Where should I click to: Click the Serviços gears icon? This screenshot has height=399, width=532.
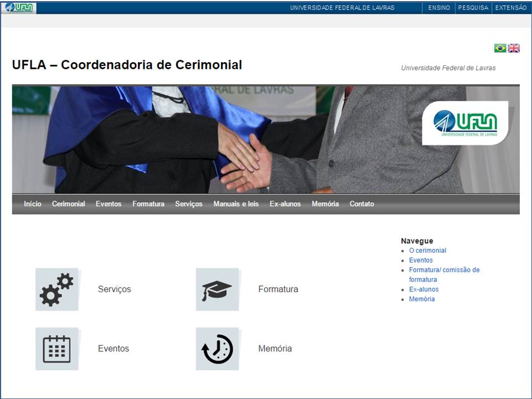click(57, 289)
